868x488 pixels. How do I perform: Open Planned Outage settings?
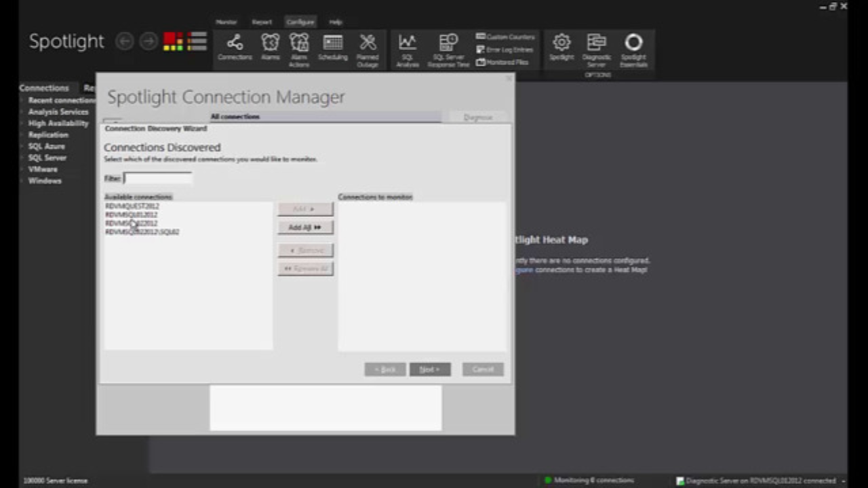368,47
